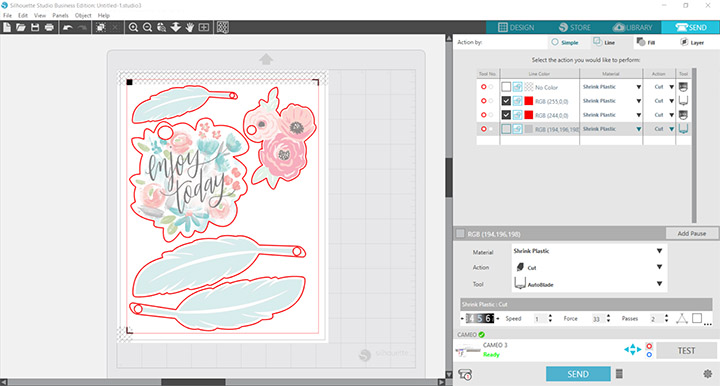Click the blade position arrows for CAMEO 3
This screenshot has width=720, height=386.
tap(633, 350)
